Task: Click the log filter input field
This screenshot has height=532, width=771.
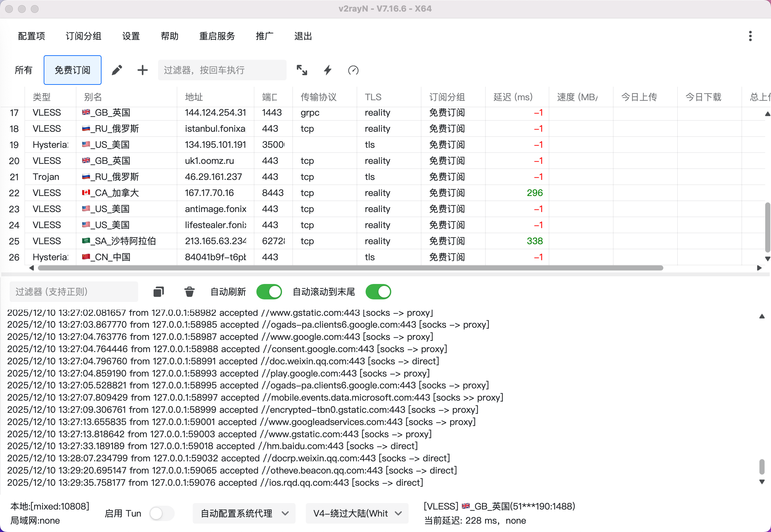Action: (x=74, y=292)
